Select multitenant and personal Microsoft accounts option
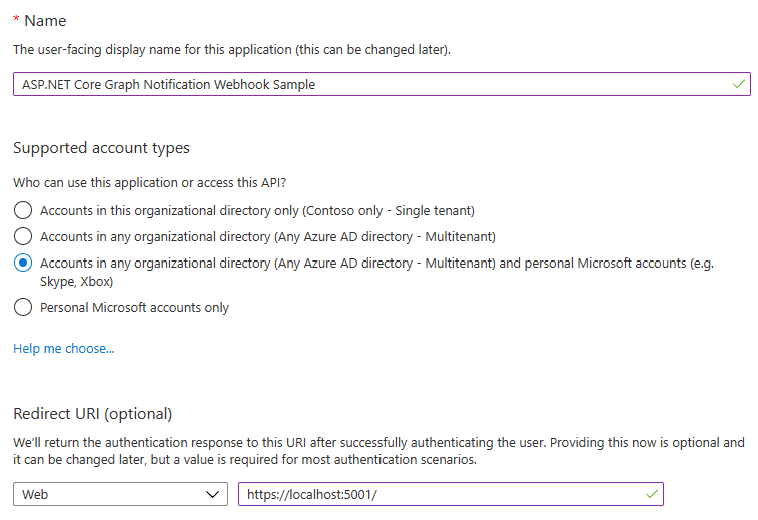Viewport: 758px width, 520px height. (23, 263)
